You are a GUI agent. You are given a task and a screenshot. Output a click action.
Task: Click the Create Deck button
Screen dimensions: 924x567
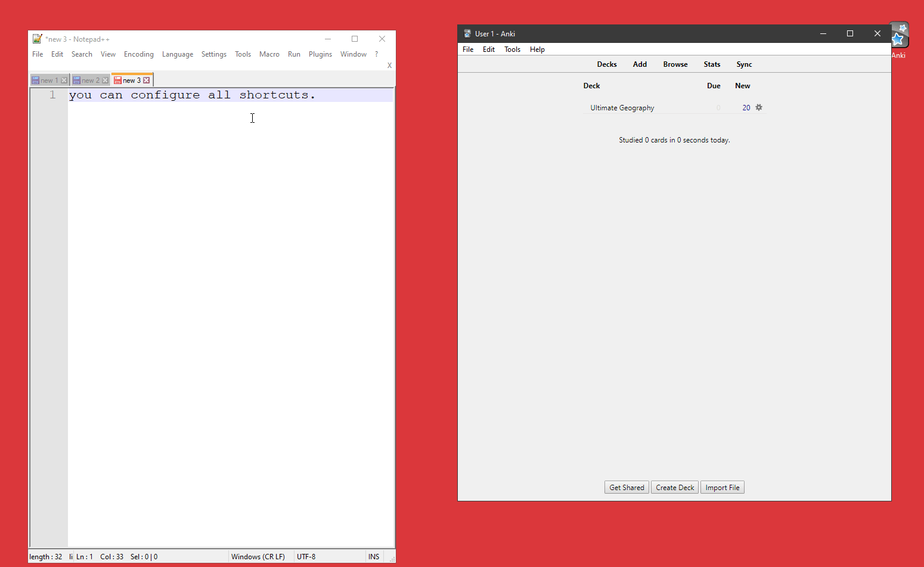tap(675, 488)
